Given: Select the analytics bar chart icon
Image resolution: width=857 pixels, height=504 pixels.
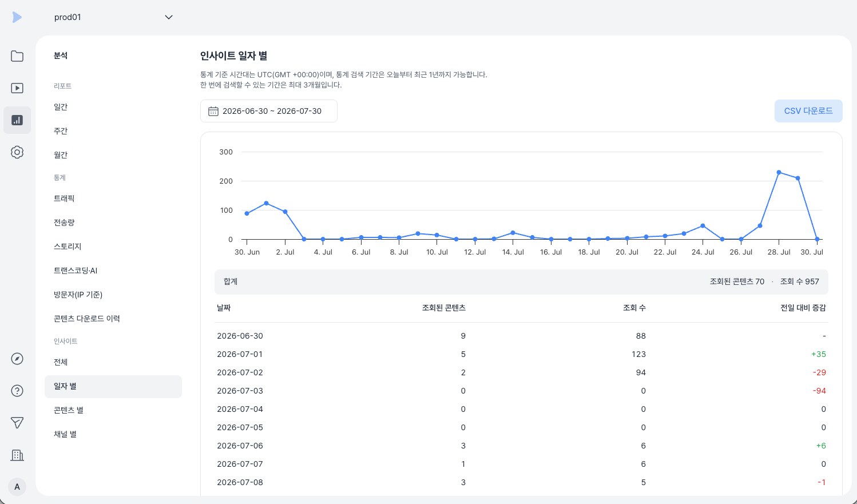Looking at the screenshot, I should coord(17,120).
